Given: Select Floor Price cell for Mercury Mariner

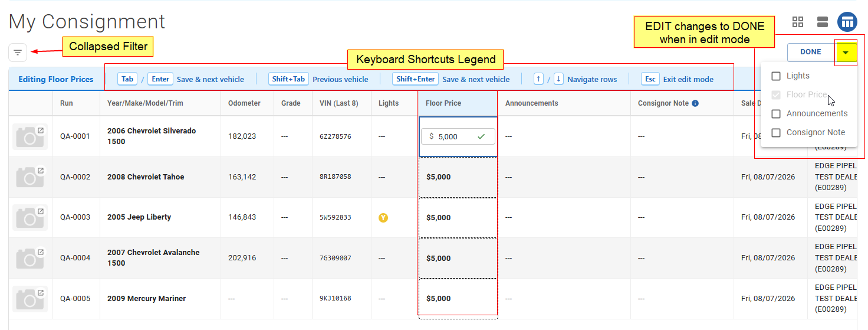Looking at the screenshot, I should [458, 299].
